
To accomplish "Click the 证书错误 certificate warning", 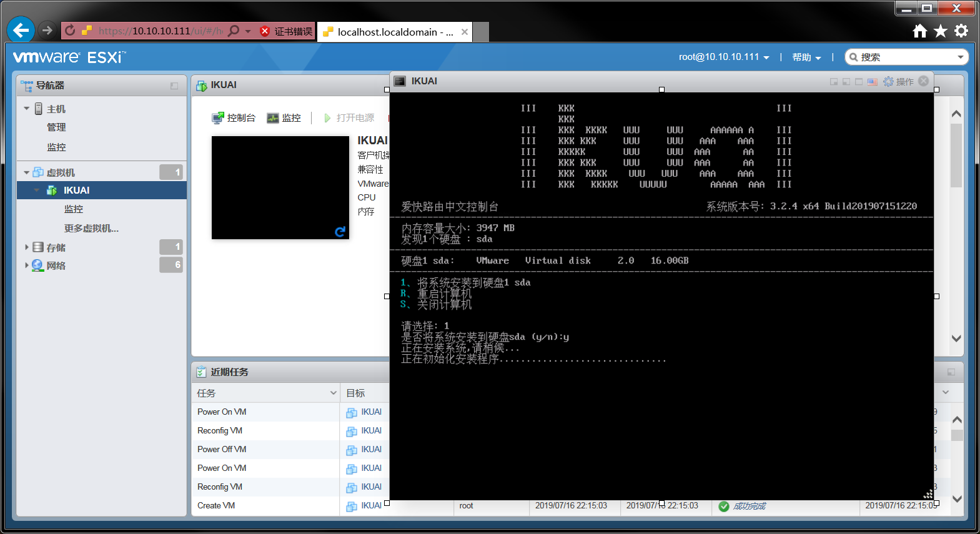I will pyautogui.click(x=287, y=31).
